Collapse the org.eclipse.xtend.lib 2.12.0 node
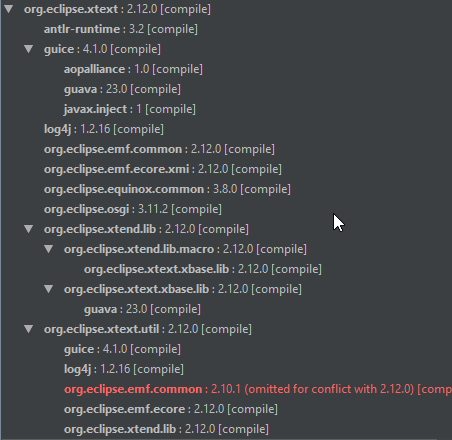Image resolution: width=452 pixels, height=440 pixels. tap(29, 229)
